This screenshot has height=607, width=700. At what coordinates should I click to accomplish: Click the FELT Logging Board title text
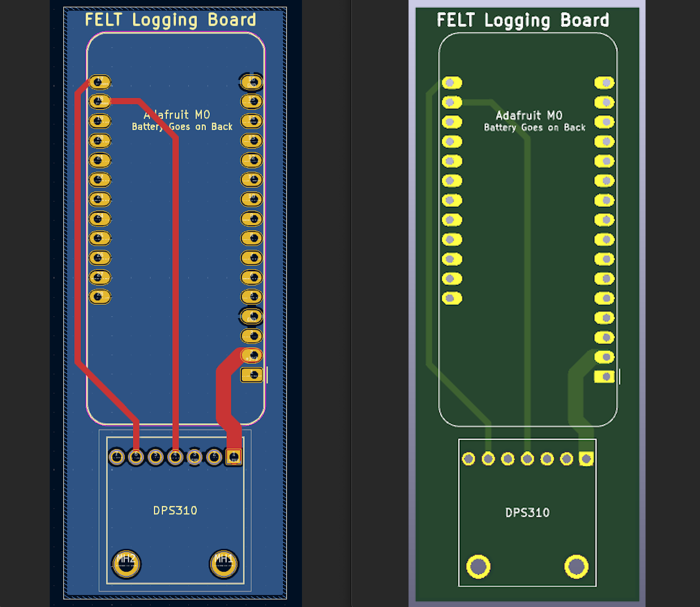tap(170, 20)
